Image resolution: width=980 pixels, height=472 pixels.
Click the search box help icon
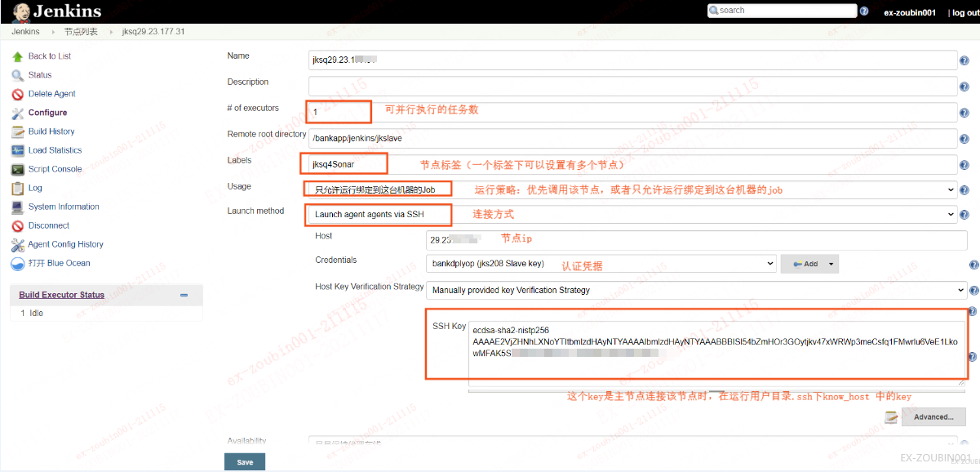click(x=864, y=11)
